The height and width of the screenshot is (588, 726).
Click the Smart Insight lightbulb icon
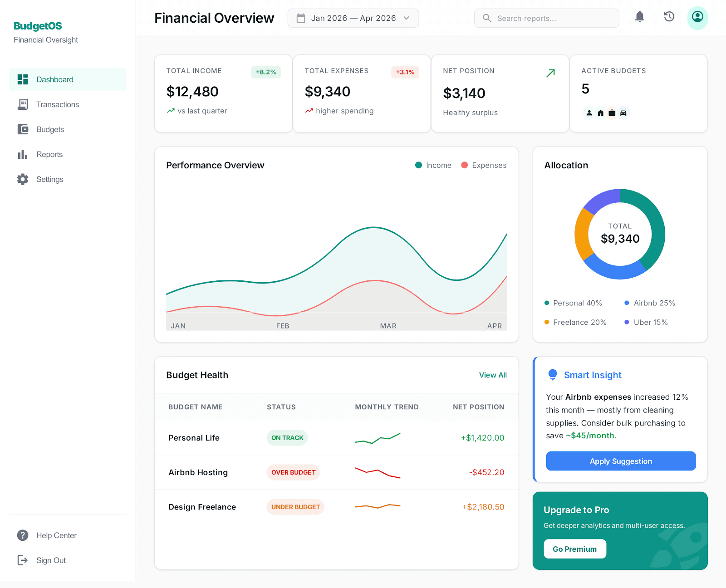point(552,375)
